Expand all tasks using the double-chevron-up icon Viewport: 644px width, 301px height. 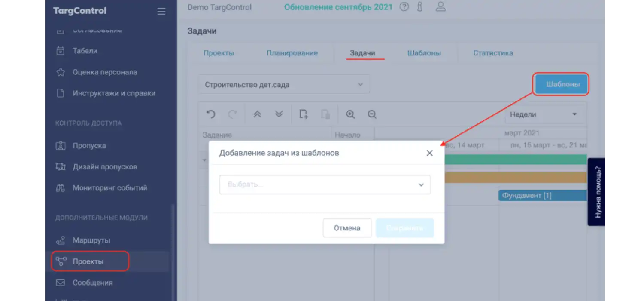(257, 114)
